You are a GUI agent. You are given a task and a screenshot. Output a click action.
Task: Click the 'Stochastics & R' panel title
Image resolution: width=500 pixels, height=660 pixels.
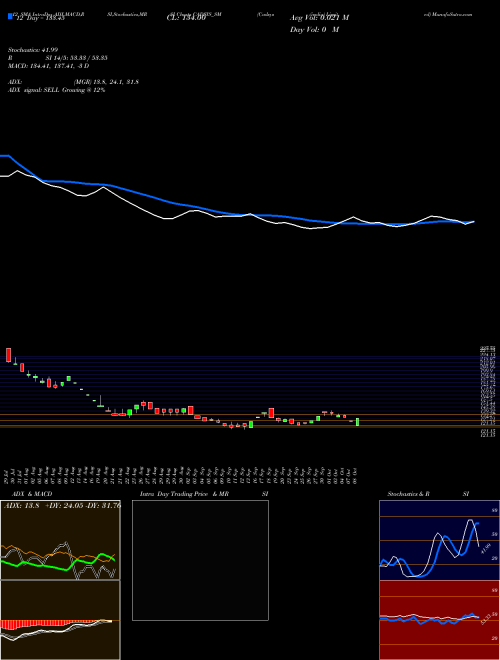click(409, 494)
